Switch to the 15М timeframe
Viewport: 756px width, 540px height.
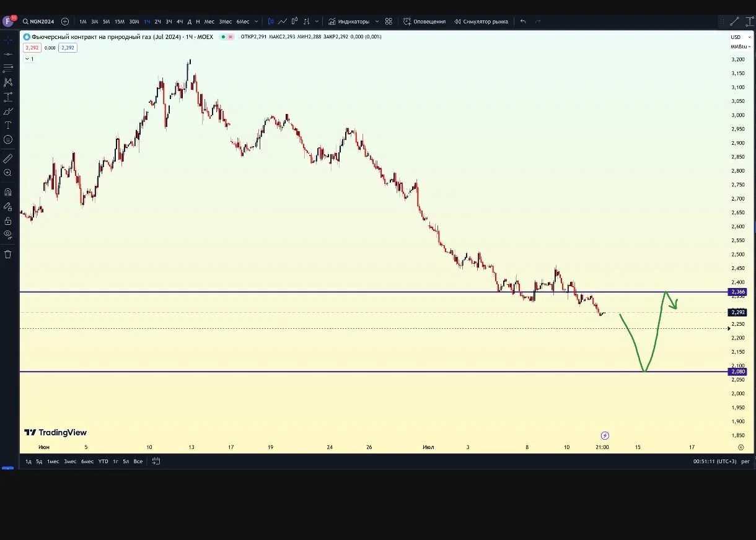coord(120,22)
